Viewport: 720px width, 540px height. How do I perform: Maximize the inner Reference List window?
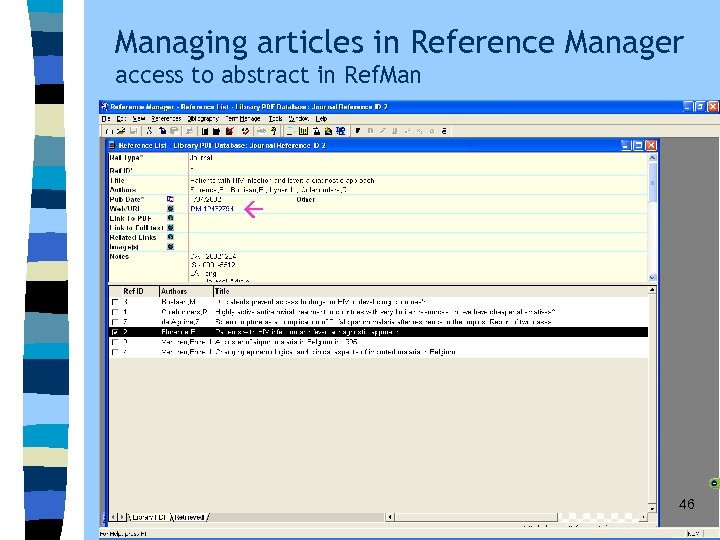click(x=638, y=146)
